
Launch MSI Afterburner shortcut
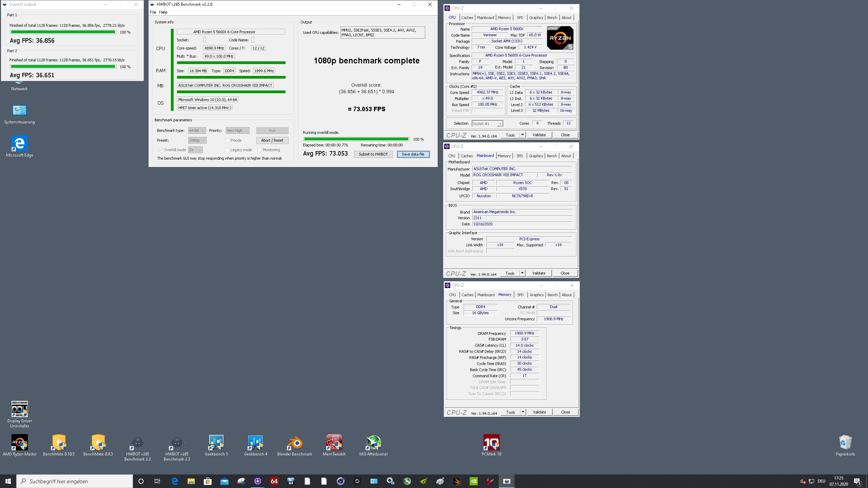(x=373, y=445)
